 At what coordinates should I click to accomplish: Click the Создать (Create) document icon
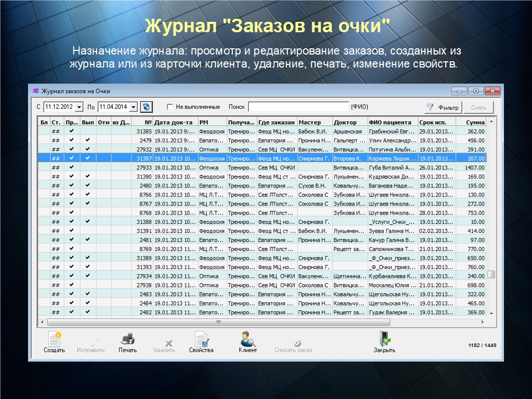(54, 339)
